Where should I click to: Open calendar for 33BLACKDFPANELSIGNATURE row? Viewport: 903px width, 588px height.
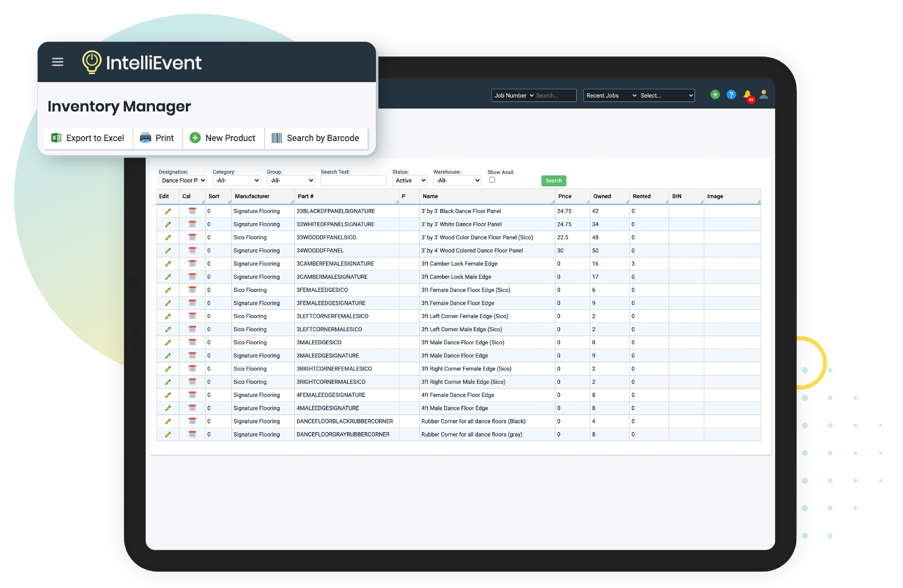(x=192, y=211)
